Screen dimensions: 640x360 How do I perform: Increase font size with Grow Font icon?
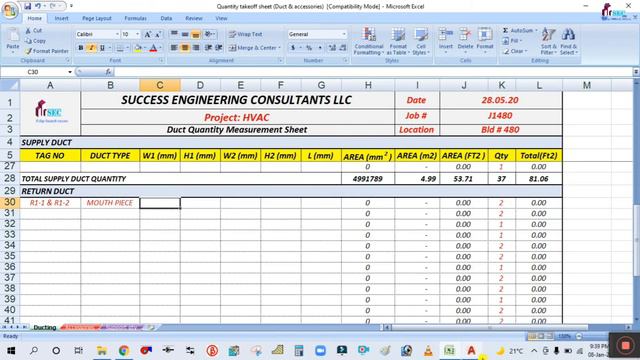click(x=147, y=35)
